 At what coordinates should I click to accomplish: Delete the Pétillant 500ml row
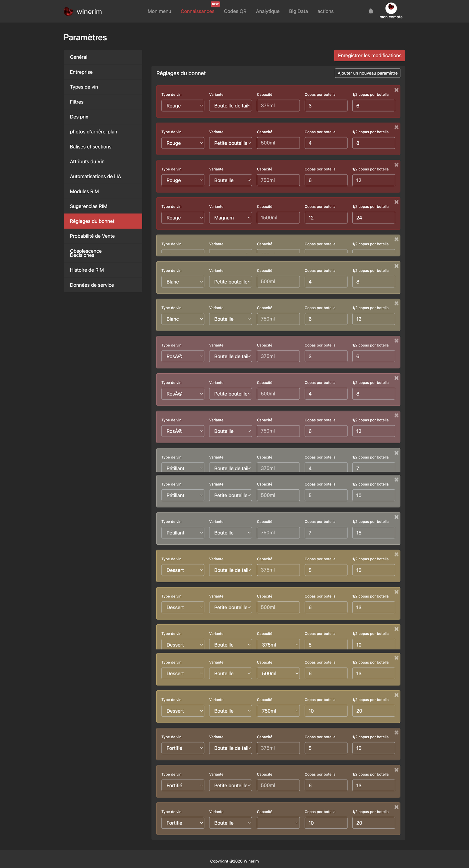[x=396, y=479]
